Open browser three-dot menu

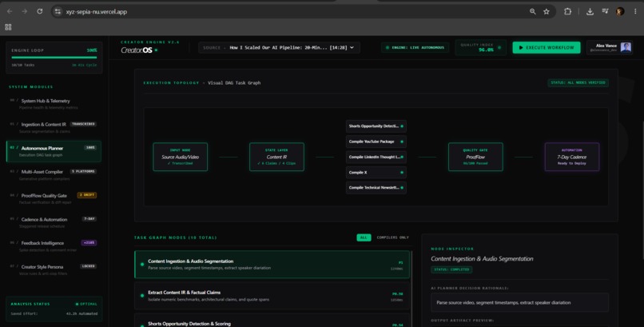(x=635, y=11)
